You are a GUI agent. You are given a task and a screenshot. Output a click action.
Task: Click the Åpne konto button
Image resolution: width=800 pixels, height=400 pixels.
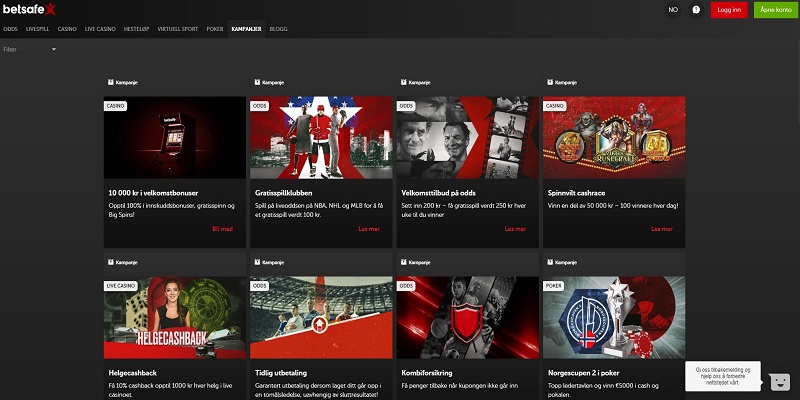776,10
